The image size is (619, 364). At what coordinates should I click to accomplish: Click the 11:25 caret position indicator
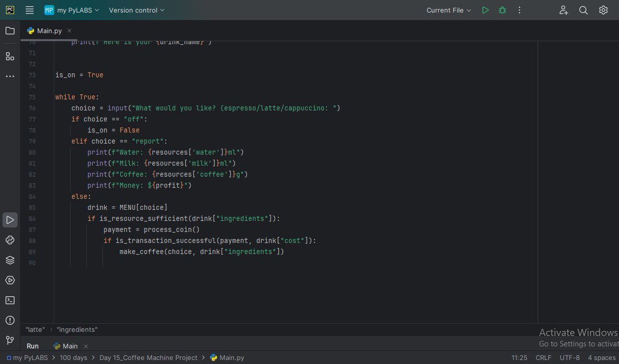tap(519, 358)
